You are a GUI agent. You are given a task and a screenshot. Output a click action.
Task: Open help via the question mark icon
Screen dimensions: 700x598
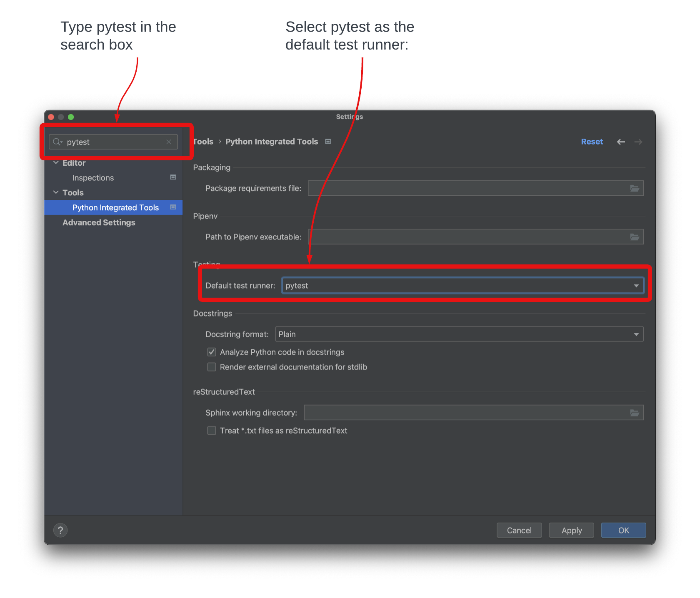60,530
